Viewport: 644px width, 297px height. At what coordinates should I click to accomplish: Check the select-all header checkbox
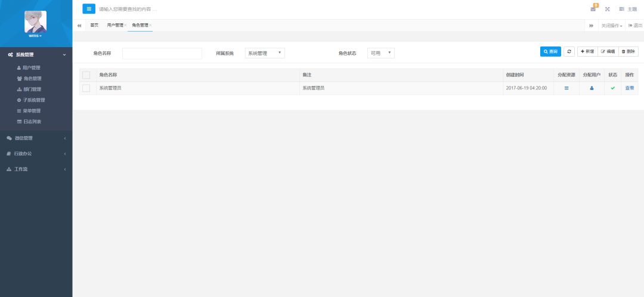[86, 75]
